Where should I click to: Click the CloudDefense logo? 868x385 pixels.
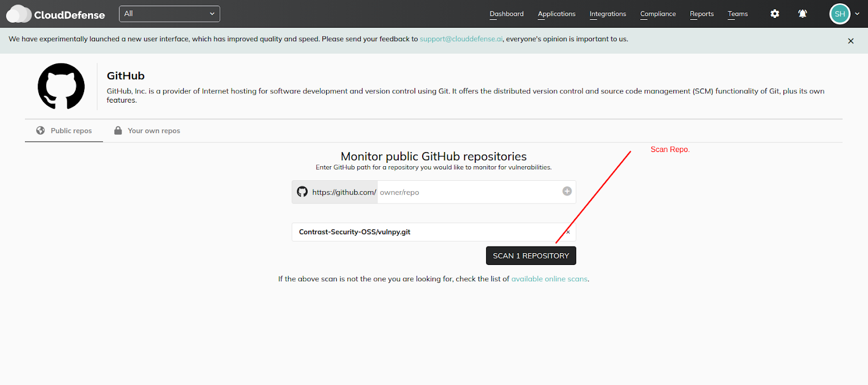tap(55, 14)
